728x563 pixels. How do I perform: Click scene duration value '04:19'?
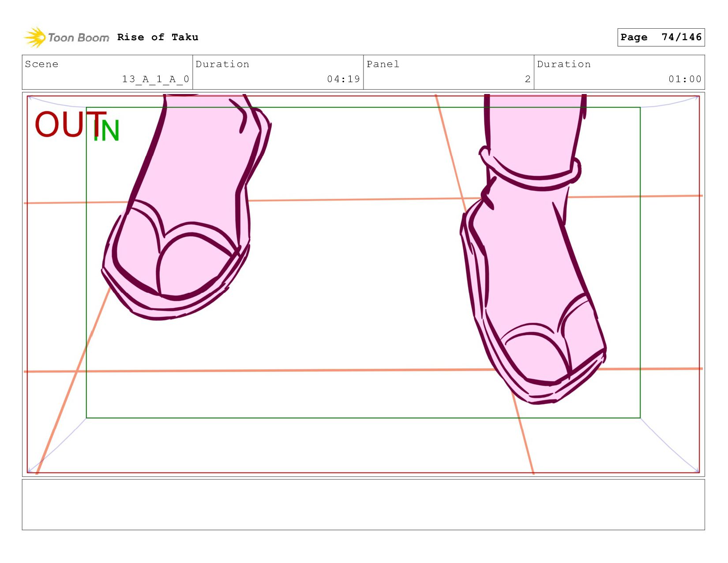343,79
